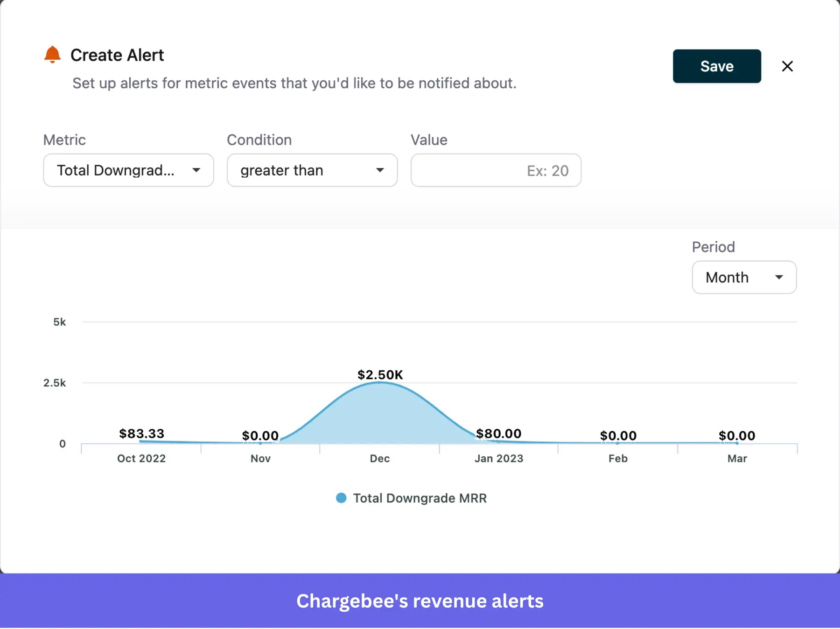Click the Period dropdown caret arrow

point(778,277)
